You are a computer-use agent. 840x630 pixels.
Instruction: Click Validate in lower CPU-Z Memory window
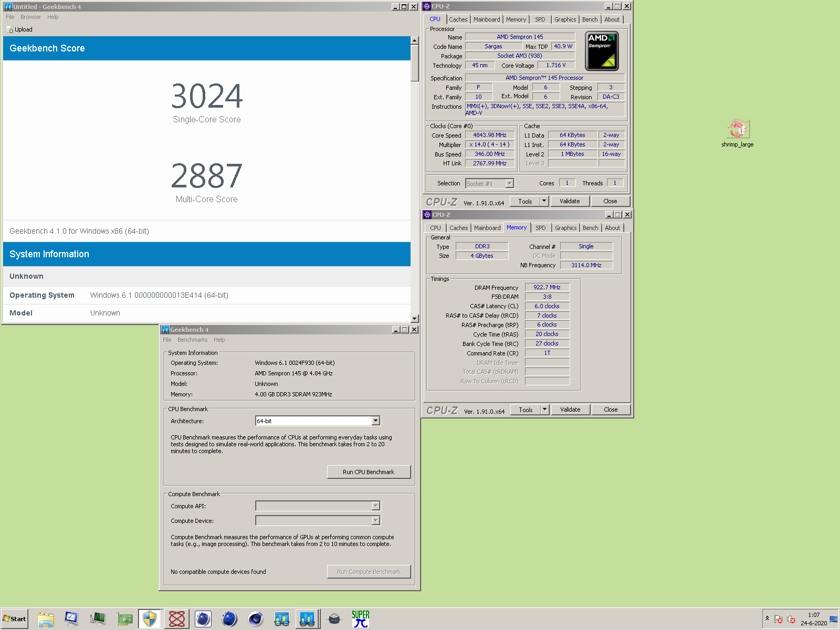571,409
